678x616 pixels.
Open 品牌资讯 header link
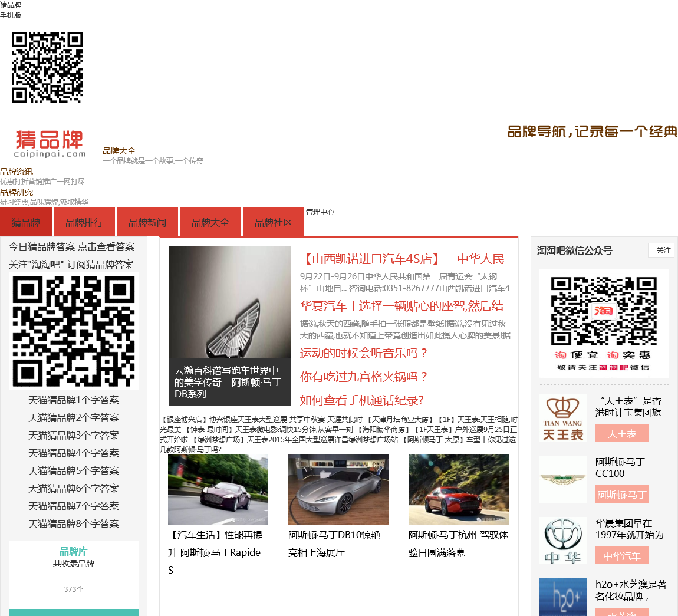[17, 172]
